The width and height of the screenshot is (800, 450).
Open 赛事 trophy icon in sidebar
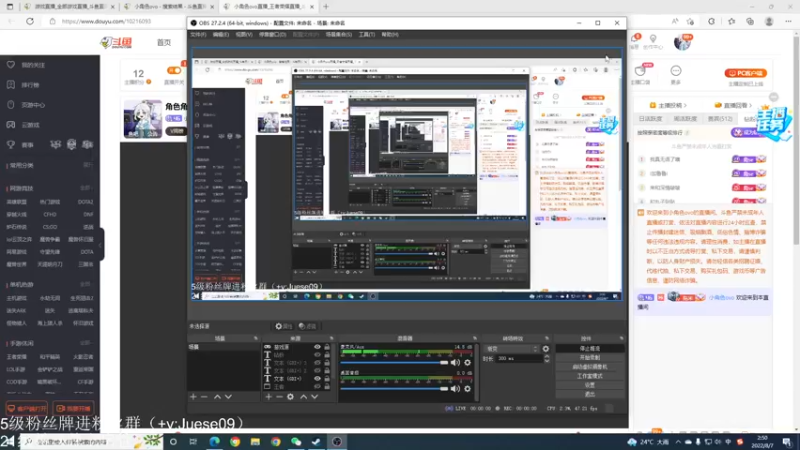(x=11, y=144)
